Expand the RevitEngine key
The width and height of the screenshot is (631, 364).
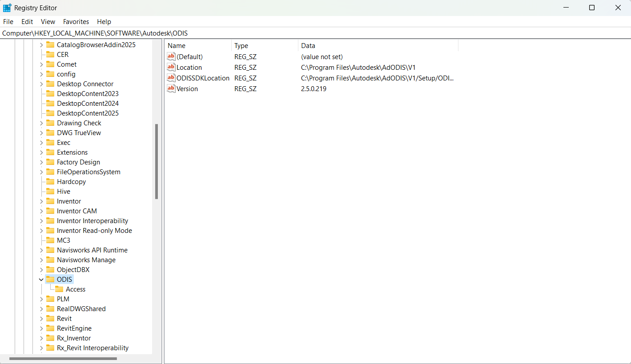click(x=41, y=328)
